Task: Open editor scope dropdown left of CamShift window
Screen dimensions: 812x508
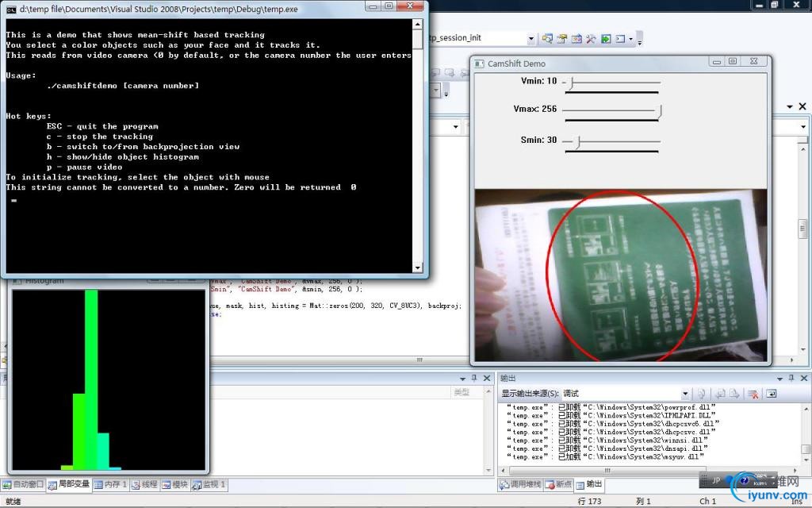Action: click(456, 126)
